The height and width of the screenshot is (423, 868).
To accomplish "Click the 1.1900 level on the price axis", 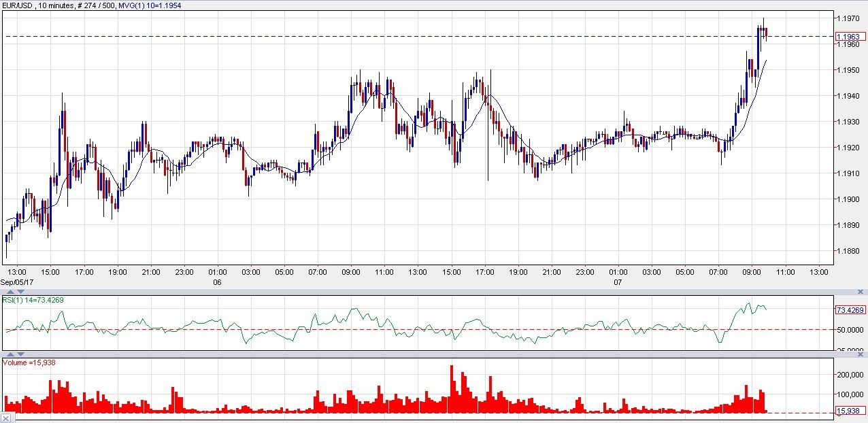I will [849, 199].
